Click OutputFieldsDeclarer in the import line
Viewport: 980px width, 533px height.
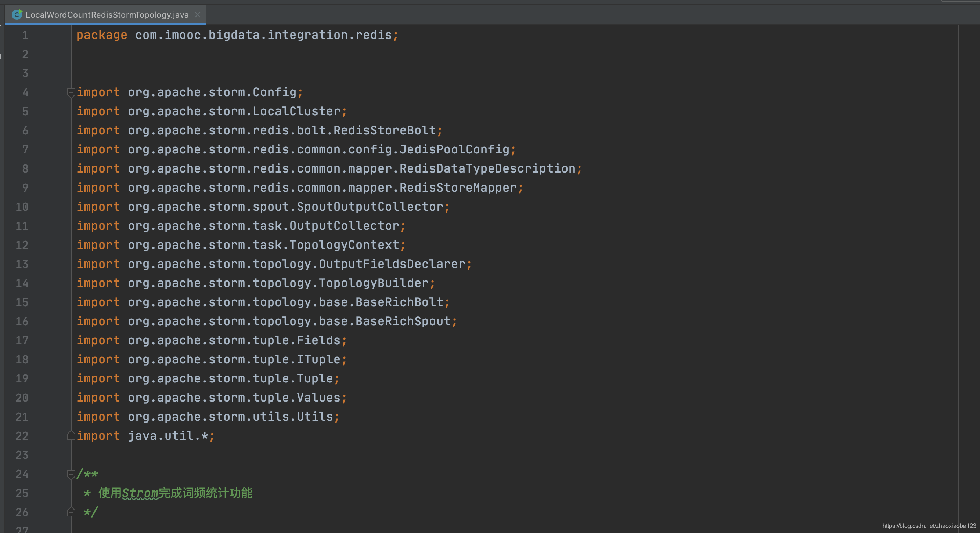pyautogui.click(x=392, y=264)
